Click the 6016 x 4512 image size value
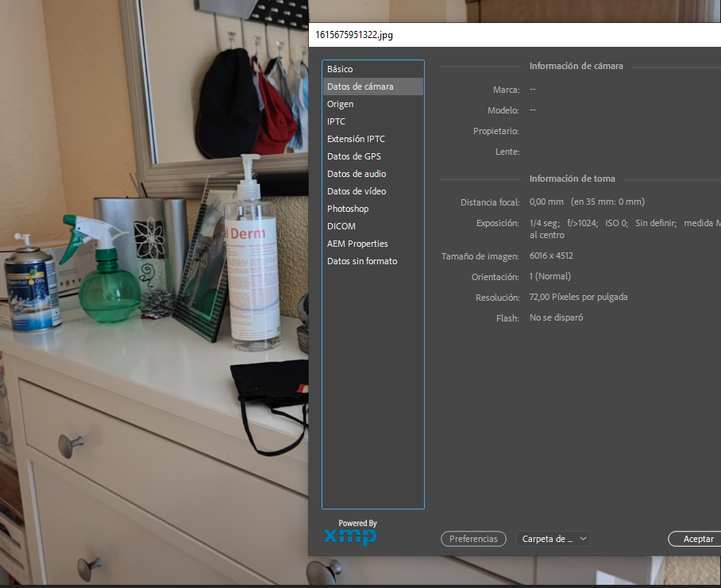721x588 pixels. [551, 256]
